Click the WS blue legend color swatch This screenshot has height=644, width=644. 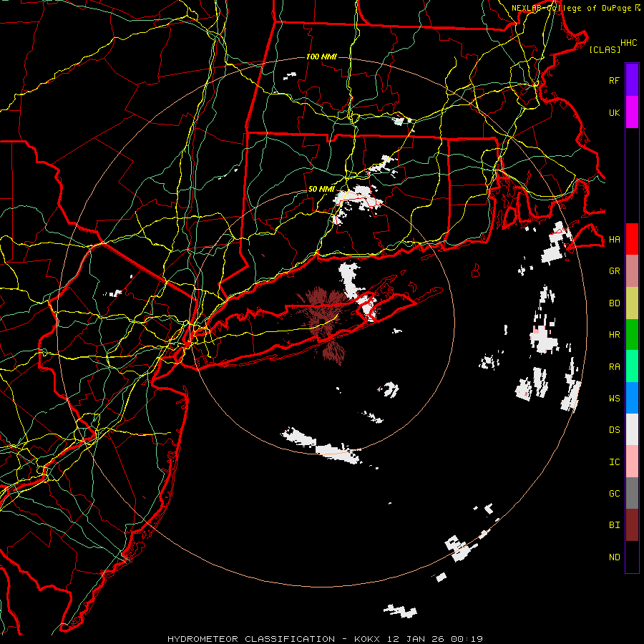632,398
